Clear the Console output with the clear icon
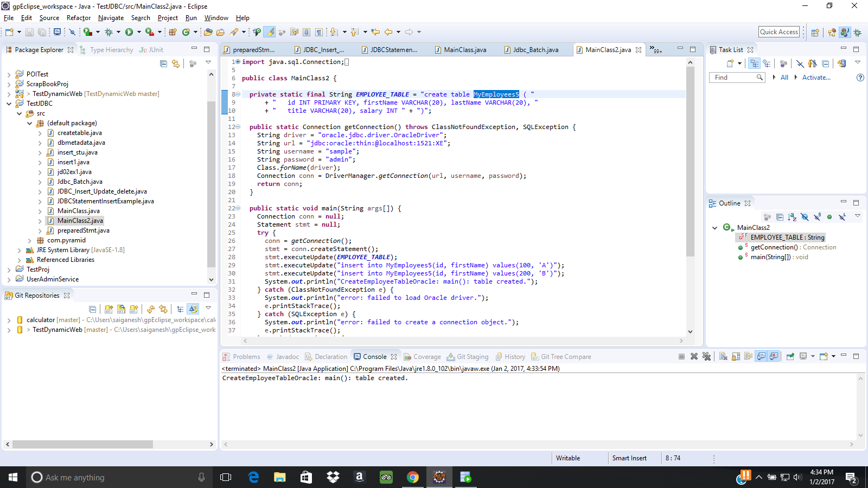 coord(722,357)
